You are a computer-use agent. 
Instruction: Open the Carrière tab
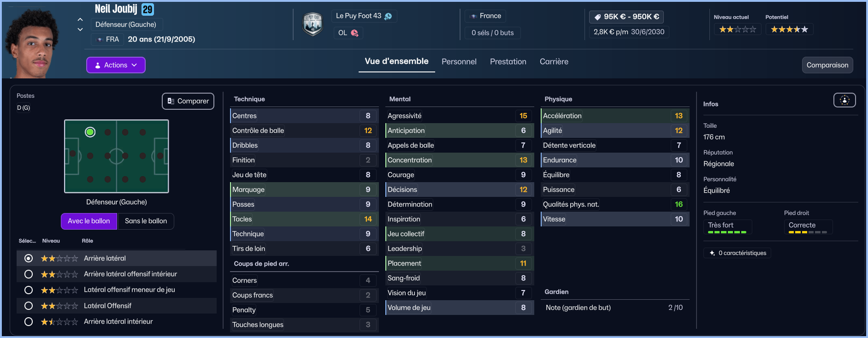(554, 62)
